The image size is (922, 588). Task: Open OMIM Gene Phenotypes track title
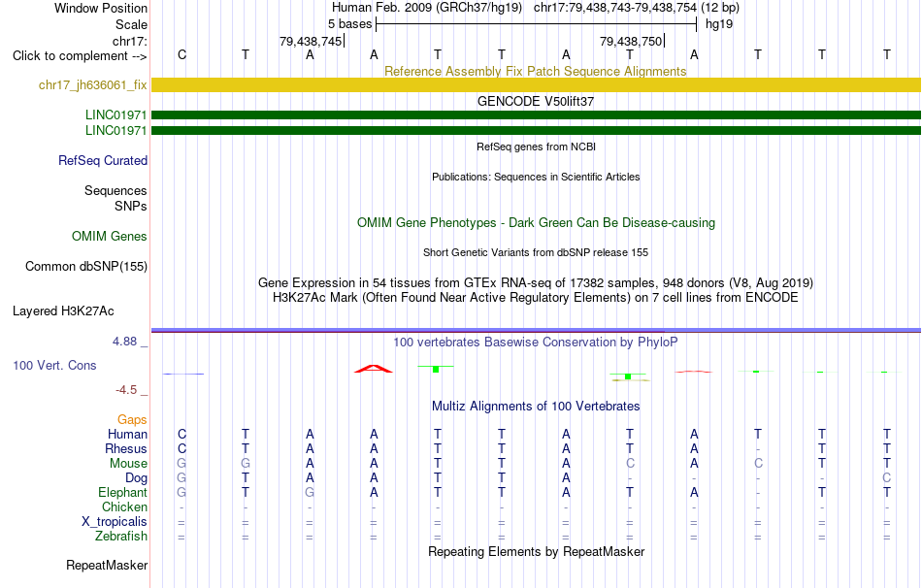[537, 223]
